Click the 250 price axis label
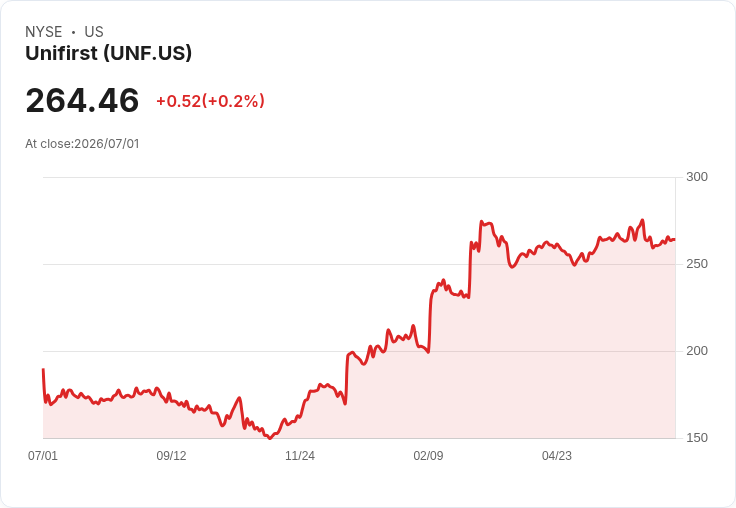The height and width of the screenshot is (508, 736). (x=697, y=264)
